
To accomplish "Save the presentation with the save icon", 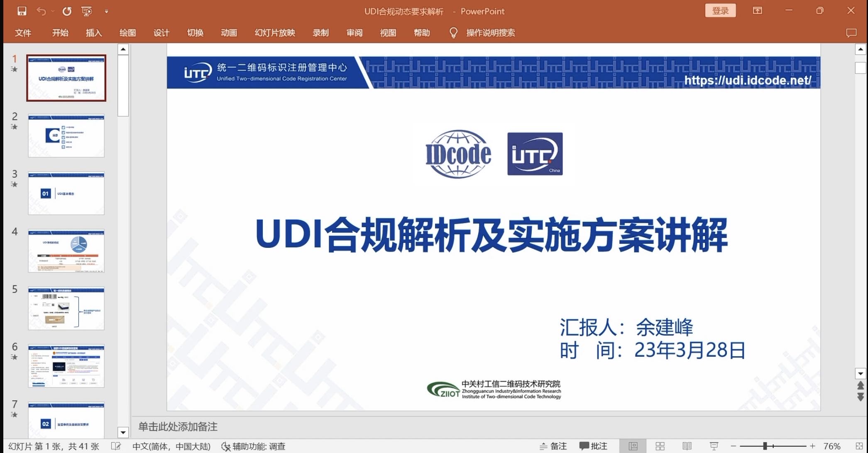I will click(22, 11).
